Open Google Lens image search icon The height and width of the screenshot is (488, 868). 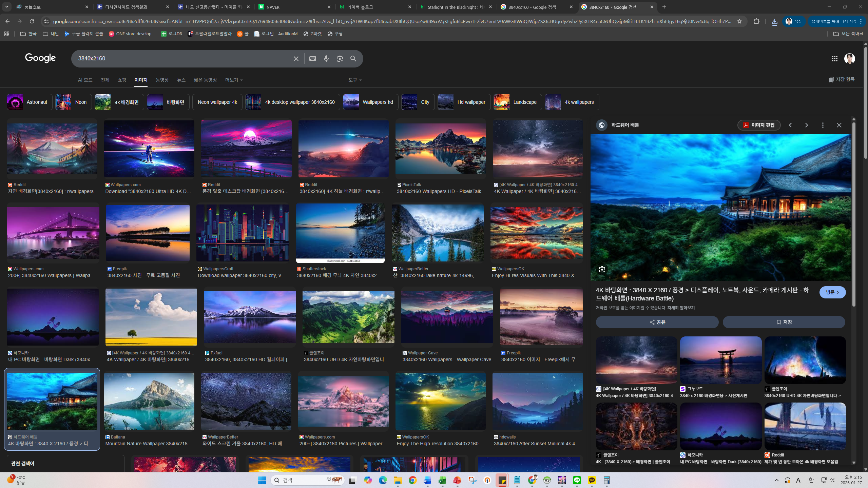point(340,59)
